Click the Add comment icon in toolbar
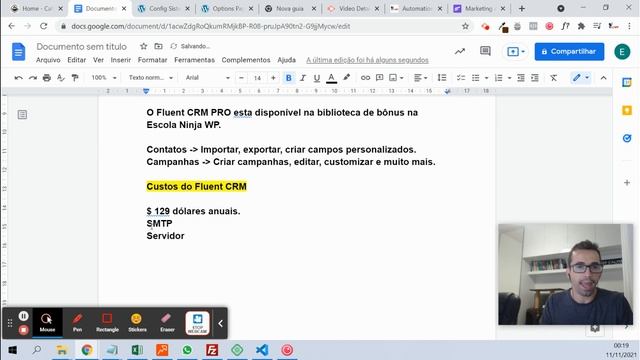The height and width of the screenshot is (360, 640). [380, 78]
